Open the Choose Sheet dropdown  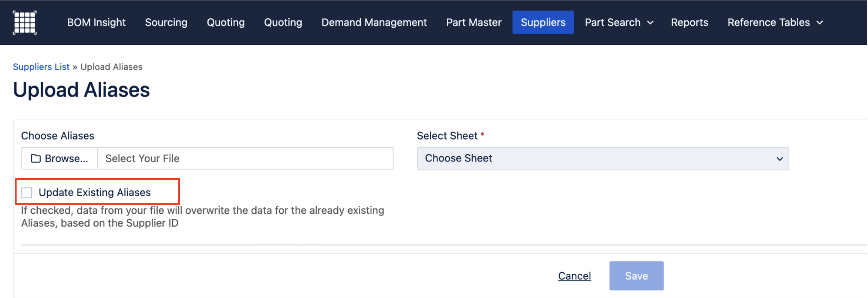pyautogui.click(x=602, y=158)
